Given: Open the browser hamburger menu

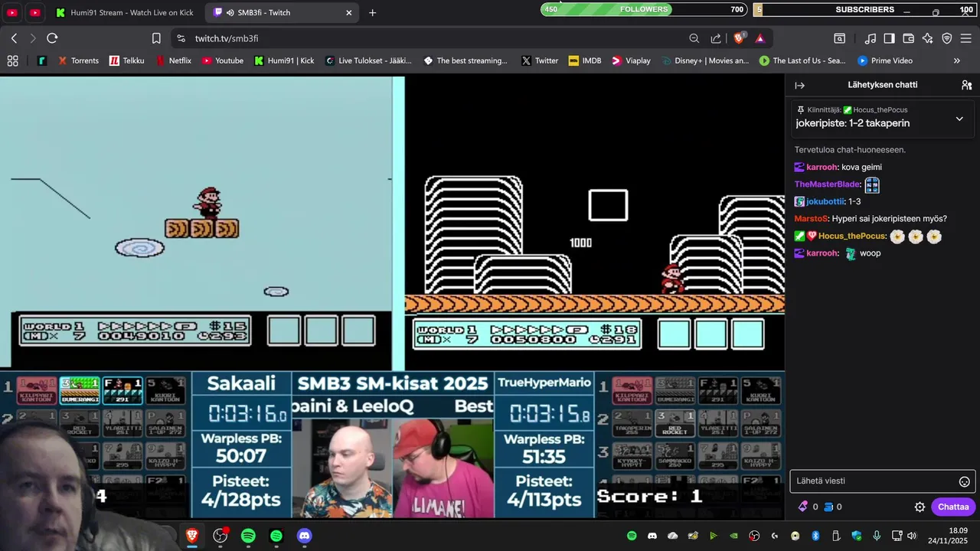Looking at the screenshot, I should [x=966, y=38].
